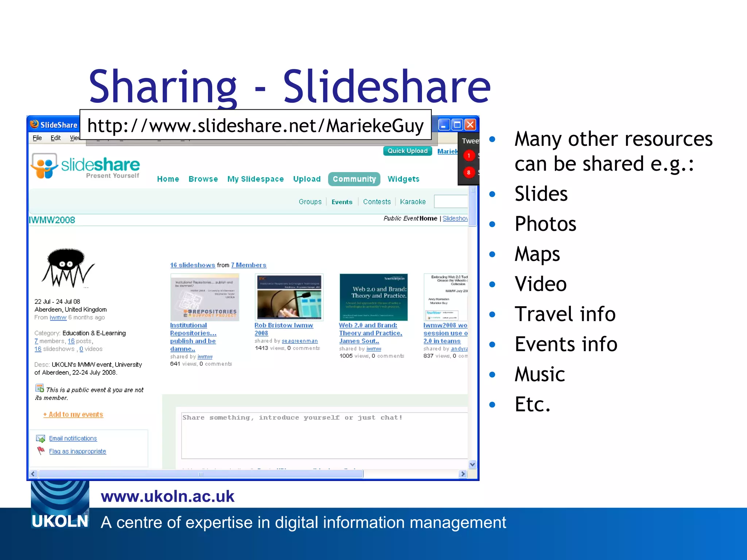This screenshot has height=560, width=747.
Task: Go to the Home navigation tab
Action: [x=168, y=179]
